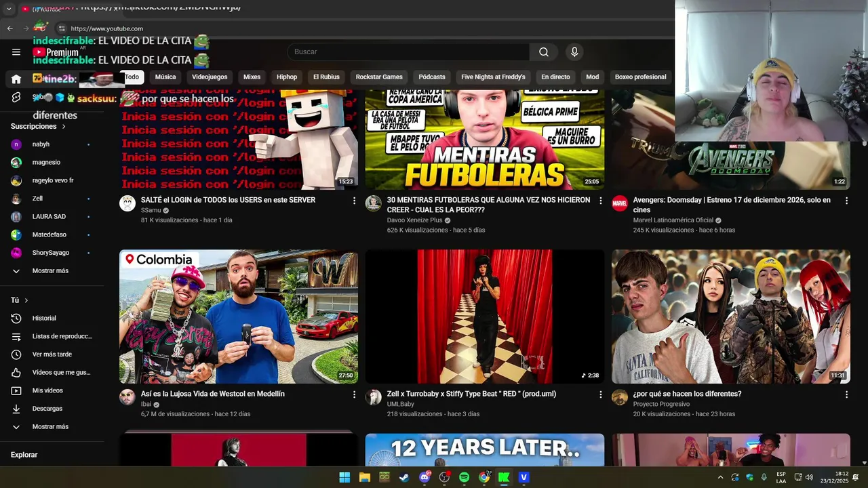Screen dimensions: 868x488
Task: Open Descargas in sidebar
Action: tap(52, 409)
